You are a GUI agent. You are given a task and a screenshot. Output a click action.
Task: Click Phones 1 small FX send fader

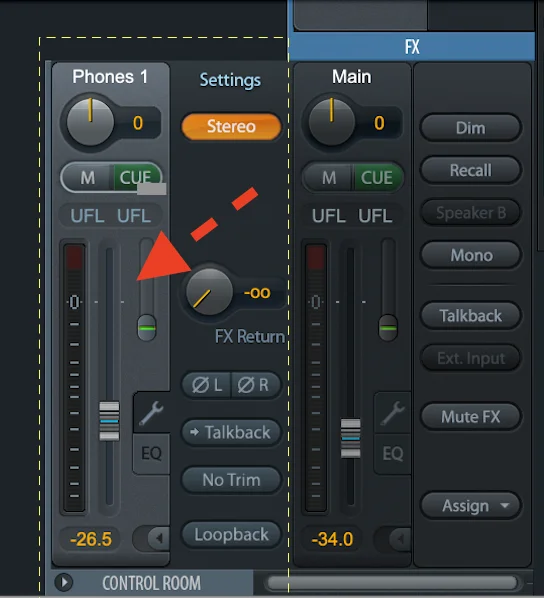[147, 328]
